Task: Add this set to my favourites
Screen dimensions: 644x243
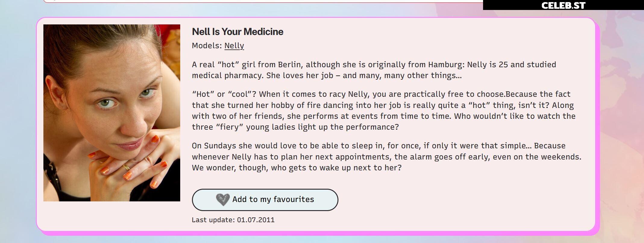Action: [x=265, y=200]
